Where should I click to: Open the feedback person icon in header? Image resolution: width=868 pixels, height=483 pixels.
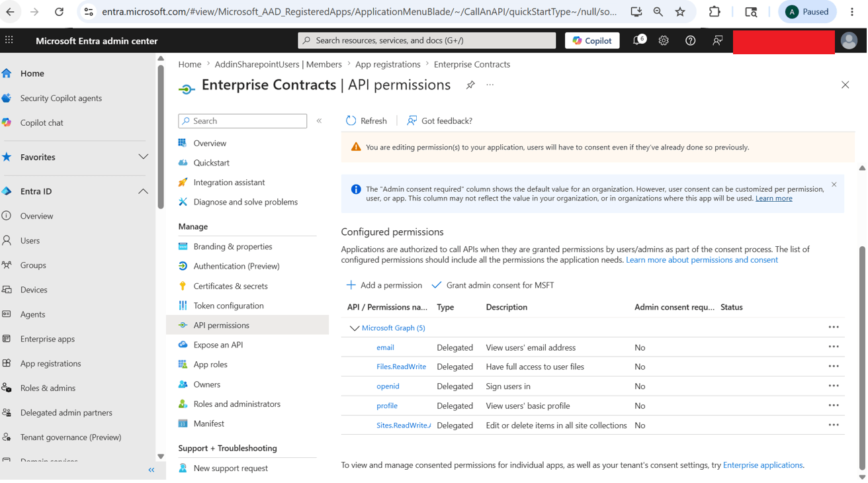717,40
